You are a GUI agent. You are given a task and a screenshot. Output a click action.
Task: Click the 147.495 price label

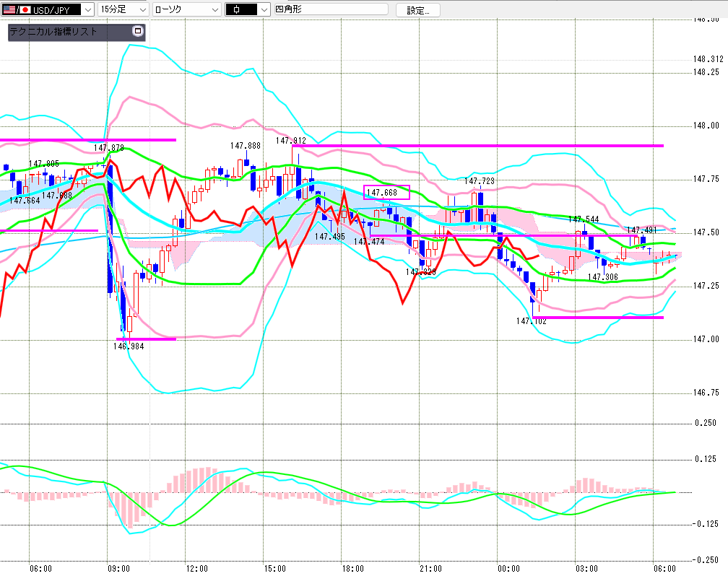[330, 237]
